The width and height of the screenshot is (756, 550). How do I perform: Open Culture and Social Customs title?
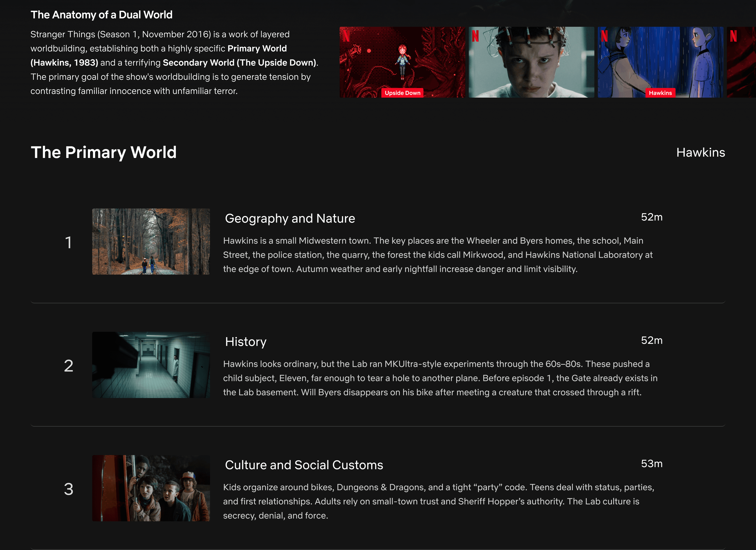coord(304,465)
